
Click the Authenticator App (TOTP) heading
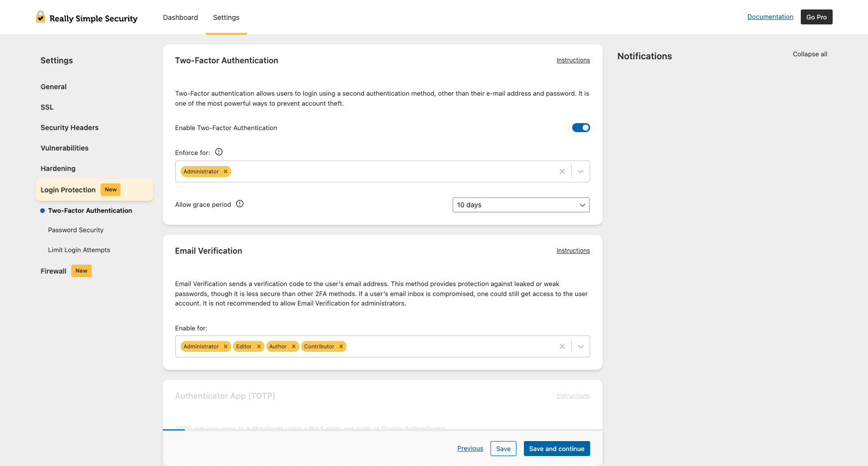225,396
